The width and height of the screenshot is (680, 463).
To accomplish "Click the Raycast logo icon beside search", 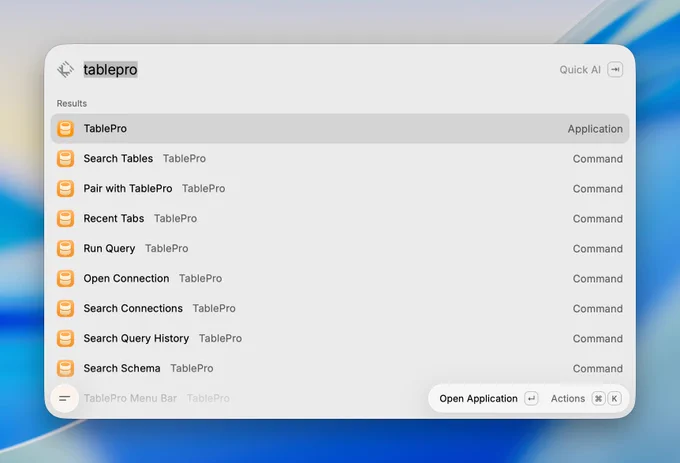I will [x=65, y=69].
